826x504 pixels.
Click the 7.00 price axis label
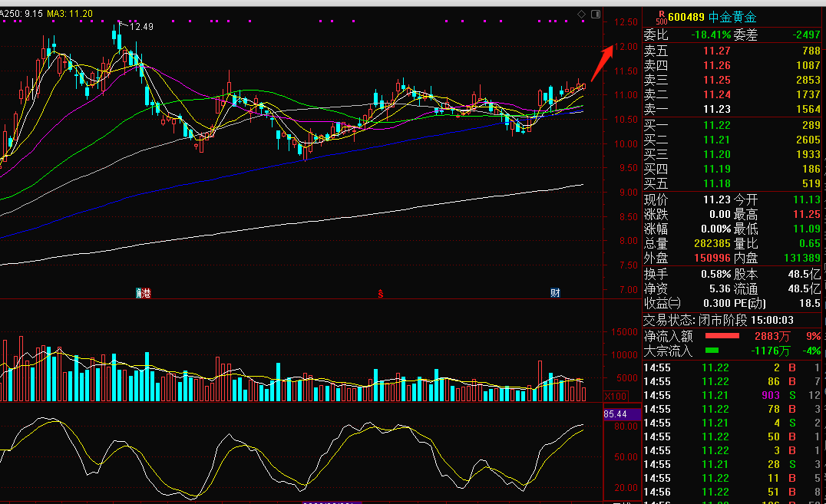point(629,290)
